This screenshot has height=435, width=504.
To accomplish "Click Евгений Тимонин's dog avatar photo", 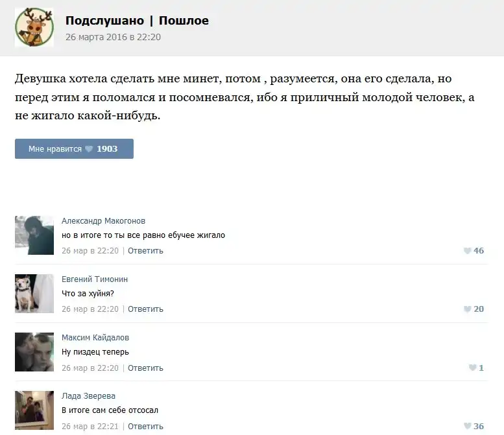I will (34, 294).
